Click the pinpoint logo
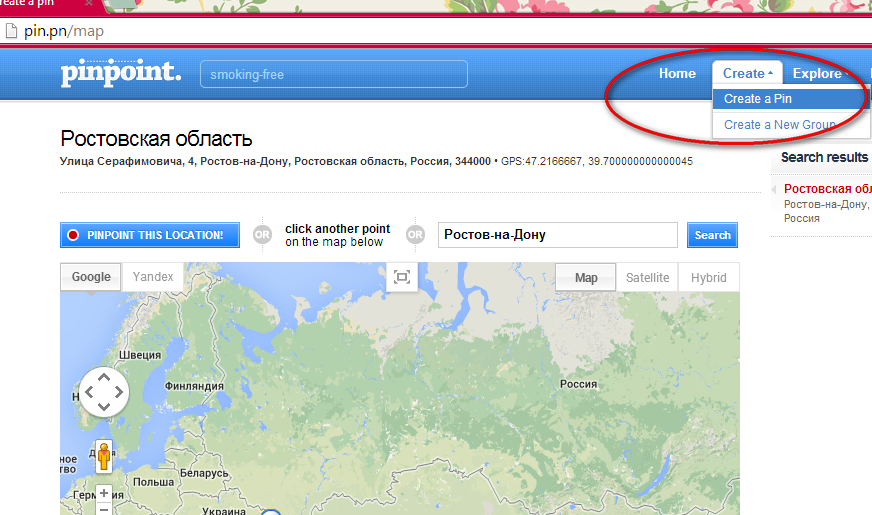The height and width of the screenshot is (515, 872). tap(121, 73)
